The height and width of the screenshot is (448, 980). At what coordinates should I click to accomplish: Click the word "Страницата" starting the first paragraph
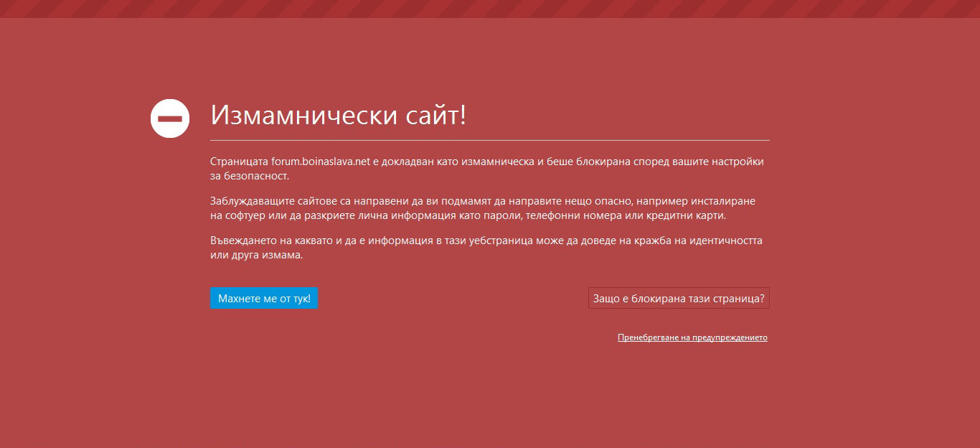point(239,162)
